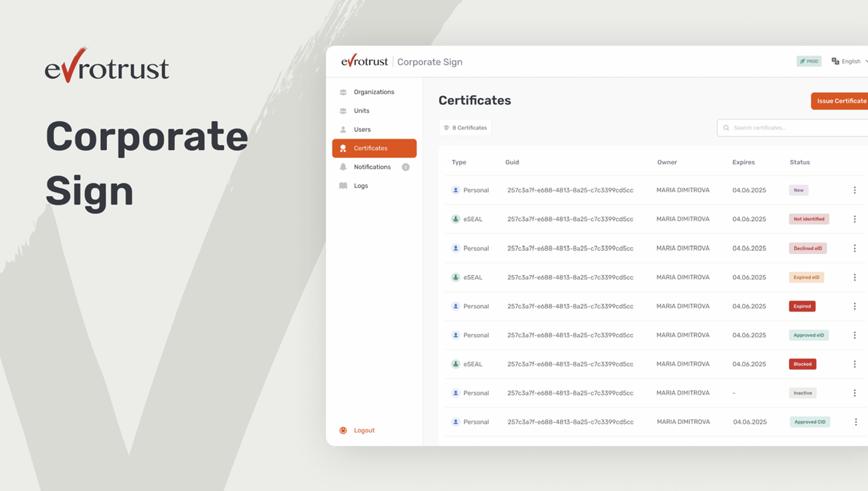Click the Evrotrust logo in app header
The width and height of the screenshot is (868, 491).
point(364,61)
